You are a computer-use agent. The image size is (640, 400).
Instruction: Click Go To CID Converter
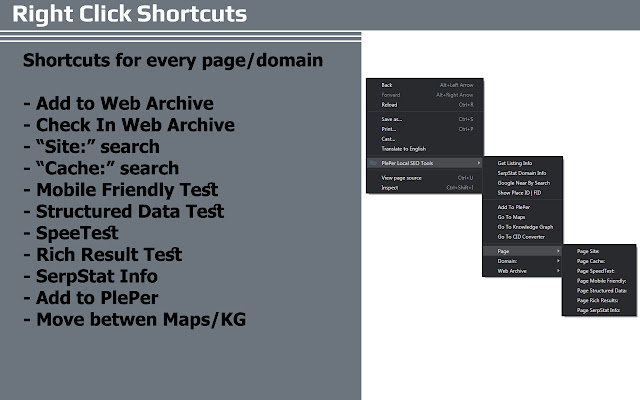click(x=522, y=237)
